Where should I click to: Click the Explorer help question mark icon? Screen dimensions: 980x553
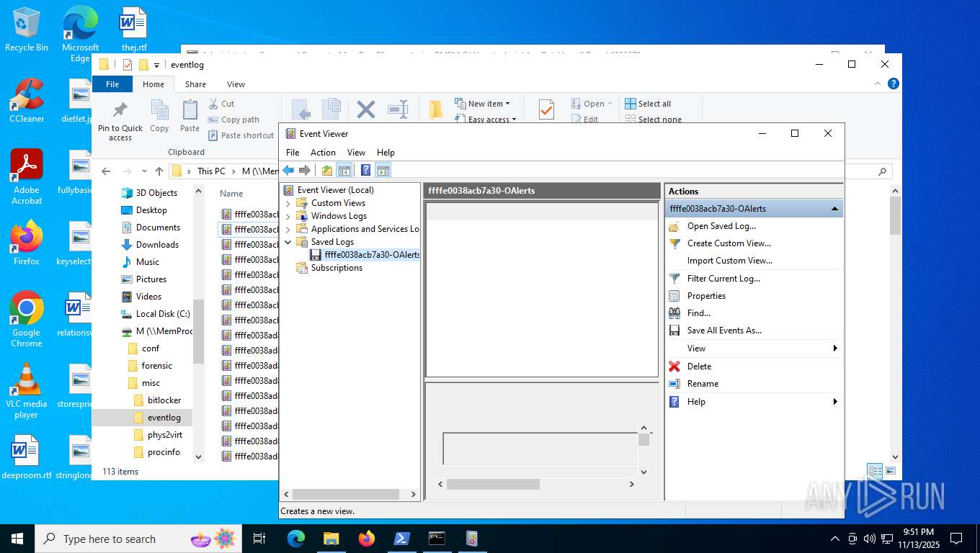point(894,84)
